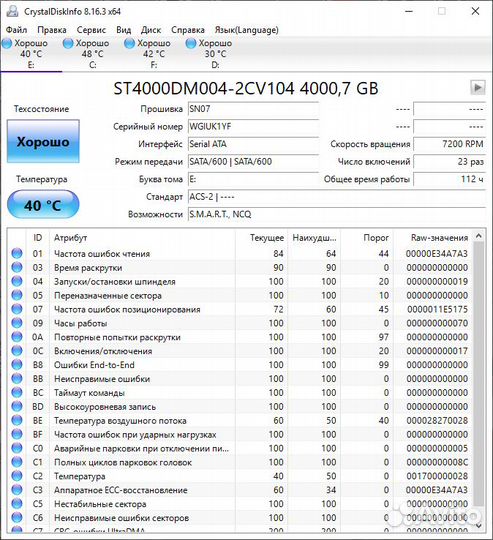Select the status orb for disk D:
The width and height of the screenshot is (493, 540).
pos(191,43)
